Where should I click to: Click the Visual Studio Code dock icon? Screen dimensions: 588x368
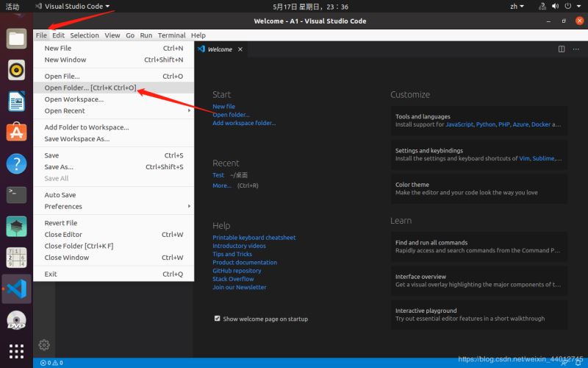[16, 289]
